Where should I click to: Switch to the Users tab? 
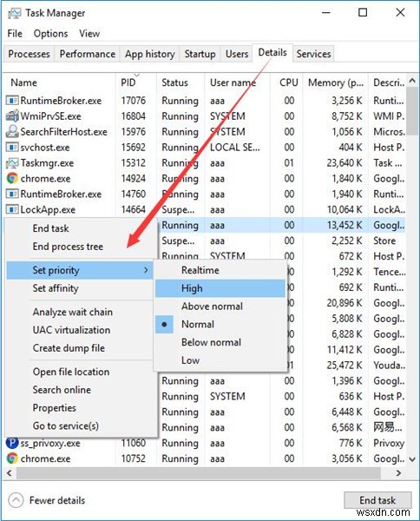point(237,54)
